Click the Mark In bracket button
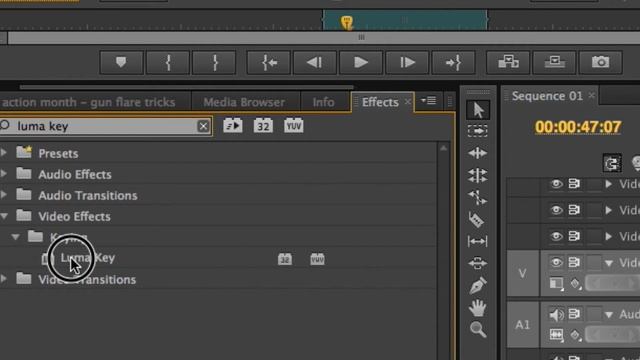640x360 pixels. pos(168,62)
